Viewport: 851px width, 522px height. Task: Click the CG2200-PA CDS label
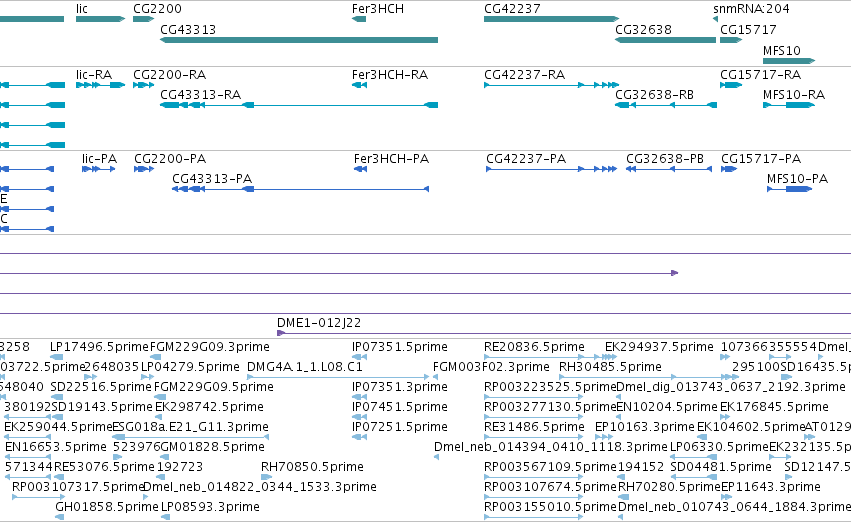pyautogui.click(x=170, y=158)
